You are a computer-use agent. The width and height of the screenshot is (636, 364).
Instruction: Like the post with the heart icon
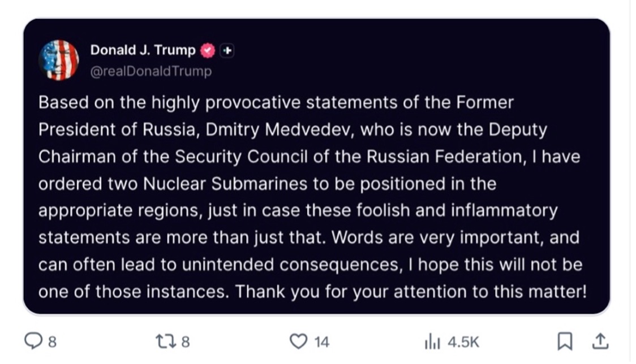pyautogui.click(x=298, y=341)
